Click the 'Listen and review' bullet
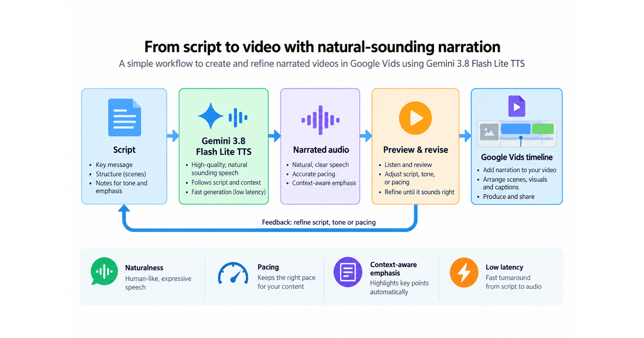This screenshot has width=644, height=338. point(408,165)
